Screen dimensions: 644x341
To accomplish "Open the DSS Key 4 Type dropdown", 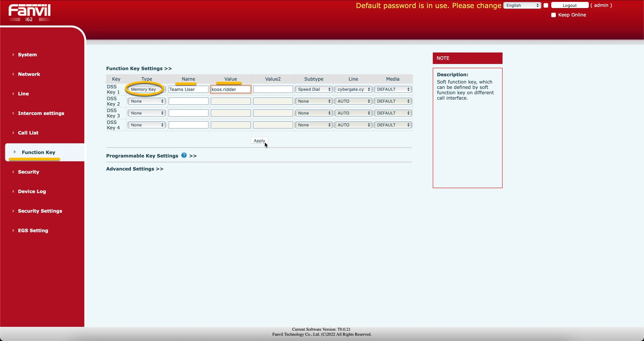I will [x=146, y=125].
